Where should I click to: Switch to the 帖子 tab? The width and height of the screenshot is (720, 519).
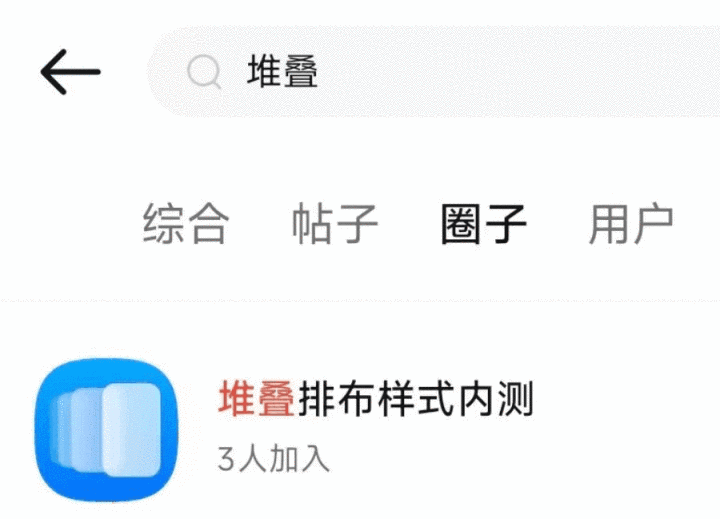click(x=335, y=223)
